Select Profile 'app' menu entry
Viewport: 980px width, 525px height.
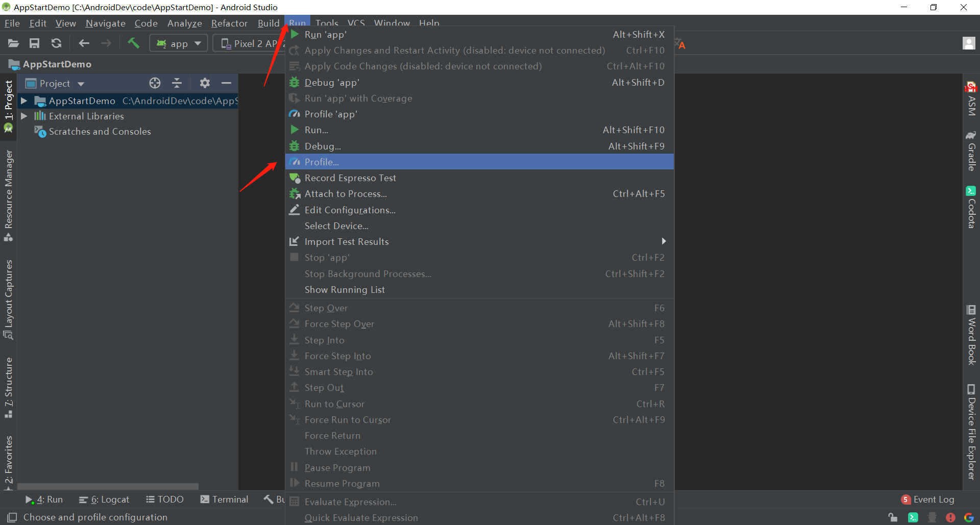[x=479, y=114]
